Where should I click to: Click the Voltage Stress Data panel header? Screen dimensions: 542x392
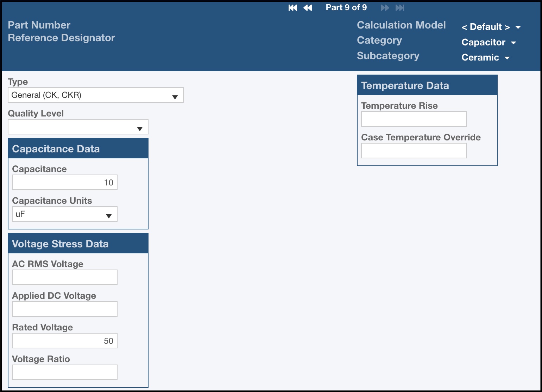(x=60, y=243)
